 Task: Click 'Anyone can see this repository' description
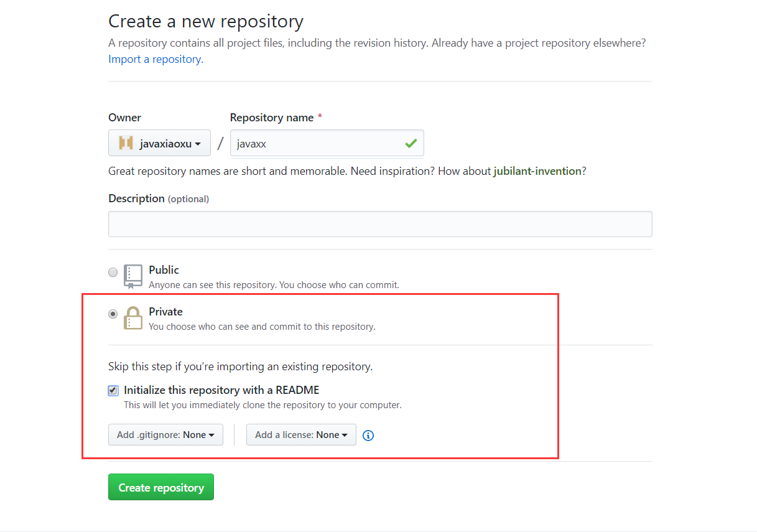tap(274, 285)
